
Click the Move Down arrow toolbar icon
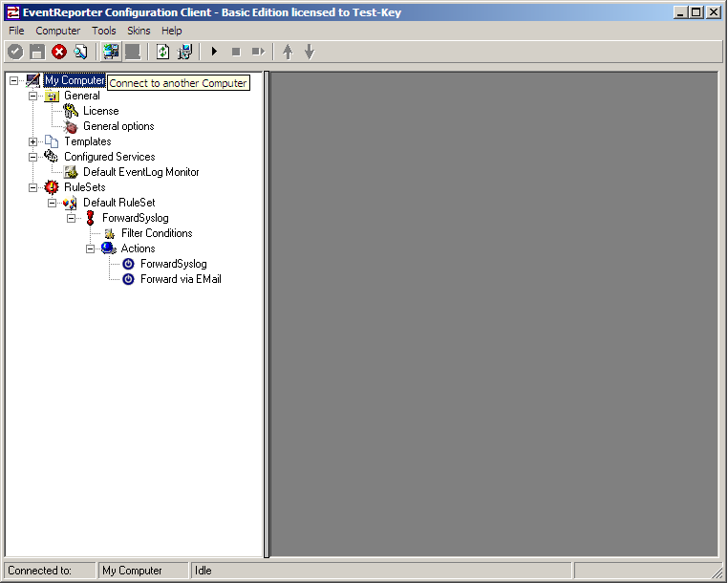pyautogui.click(x=310, y=52)
